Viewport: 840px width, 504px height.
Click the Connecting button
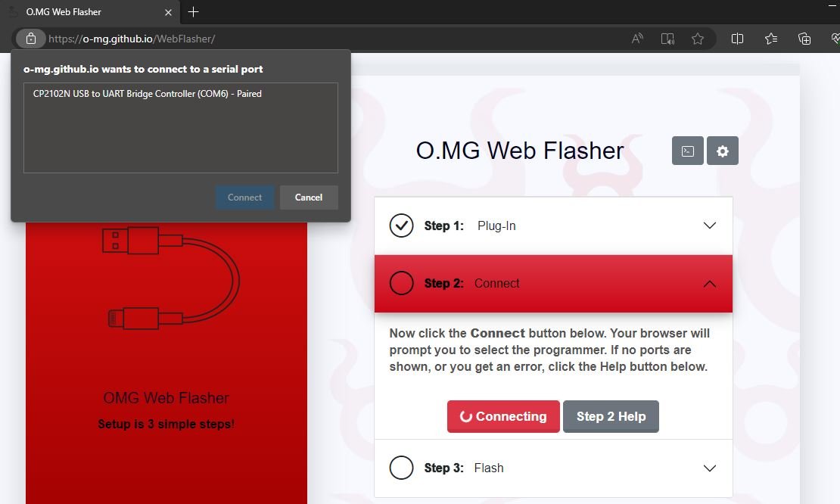(503, 416)
